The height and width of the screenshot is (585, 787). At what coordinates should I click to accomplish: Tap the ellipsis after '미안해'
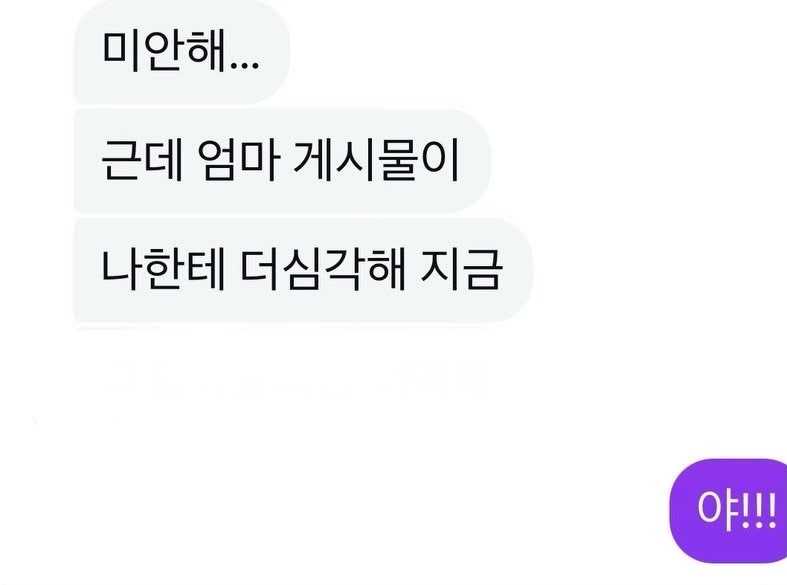(x=244, y=65)
